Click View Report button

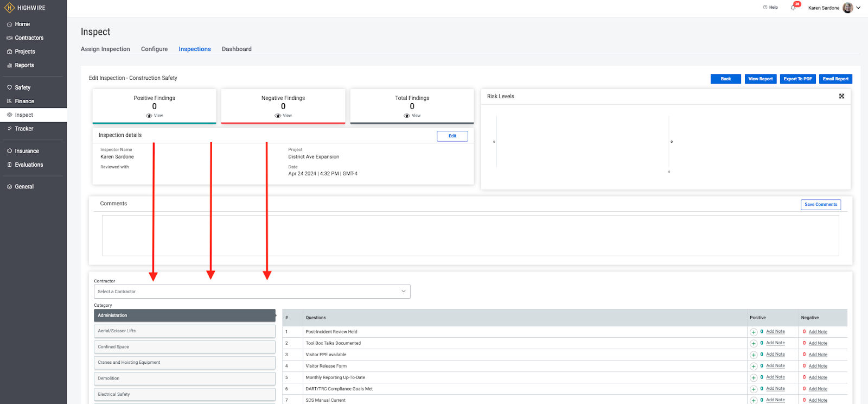[x=761, y=79]
